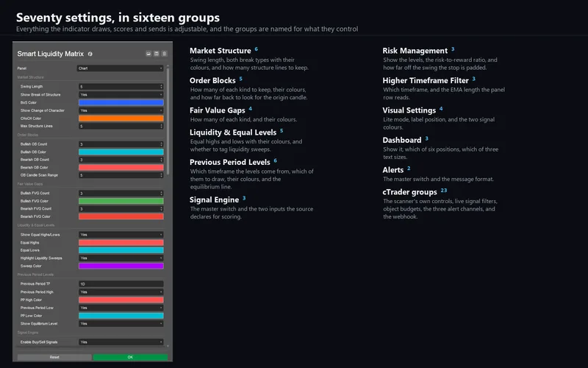588x368 pixels.
Task: Pick the cyan Equal Lows color swatch
Action: click(x=121, y=250)
